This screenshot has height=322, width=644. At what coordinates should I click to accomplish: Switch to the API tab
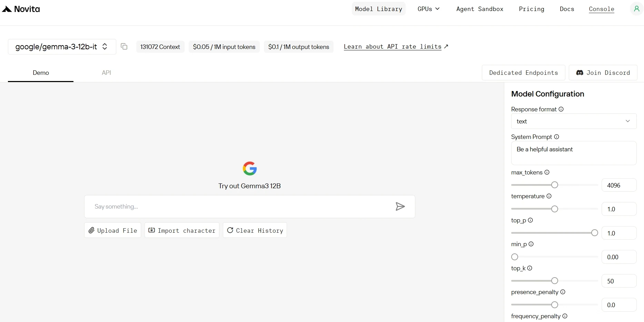[106, 73]
